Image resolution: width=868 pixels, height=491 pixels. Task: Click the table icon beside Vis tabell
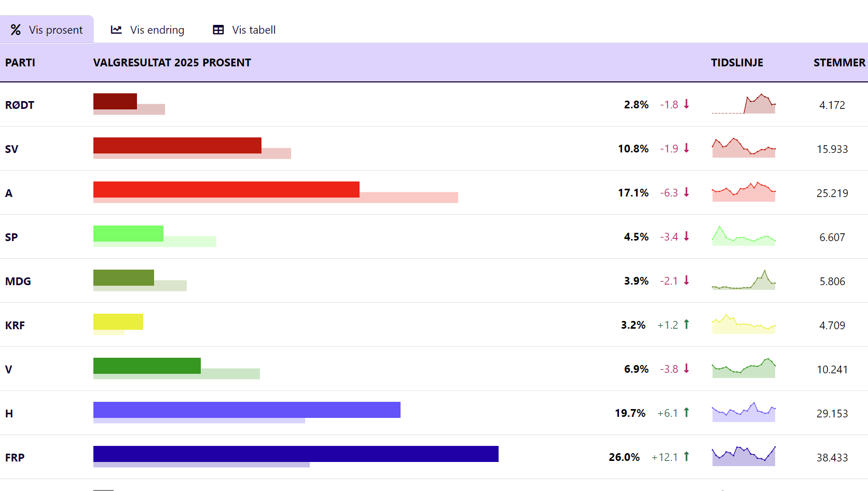[218, 30]
